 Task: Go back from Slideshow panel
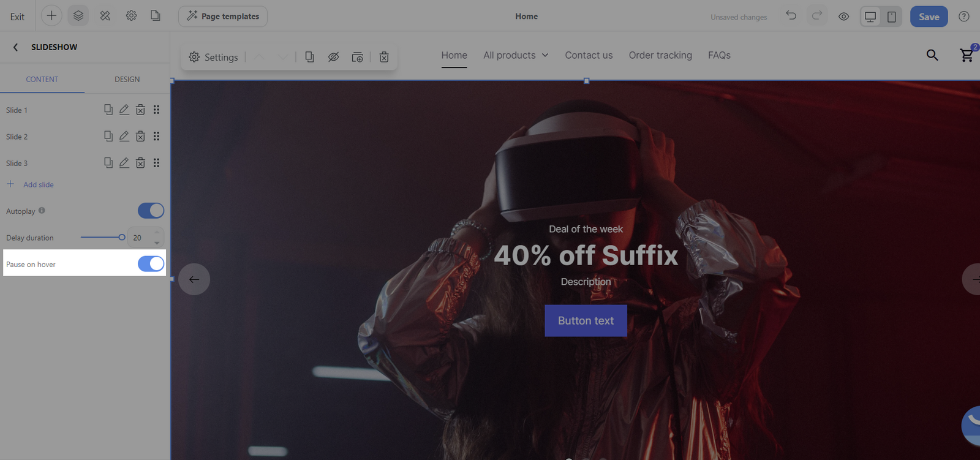[15, 47]
